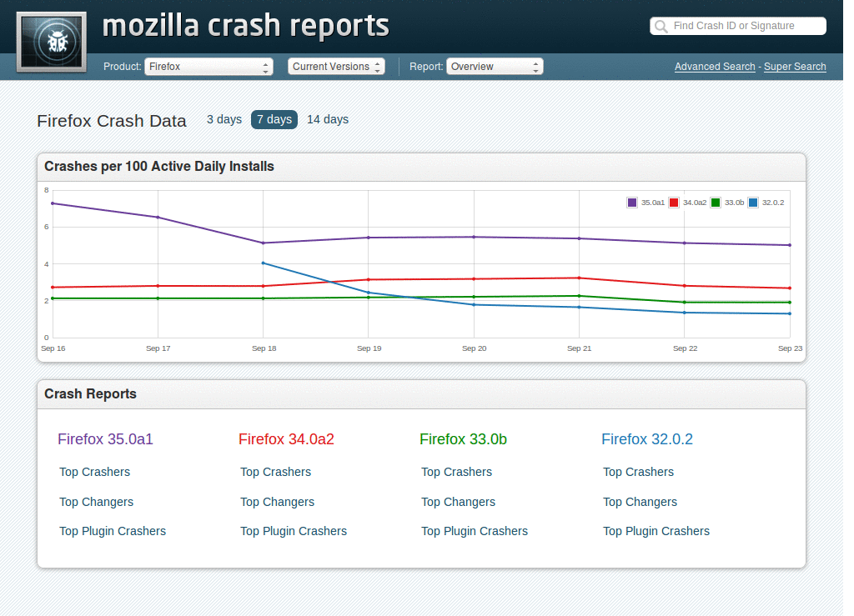The image size is (854, 616).
Task: Open Top Crashers for Firefox 35.0a1
Action: (95, 472)
